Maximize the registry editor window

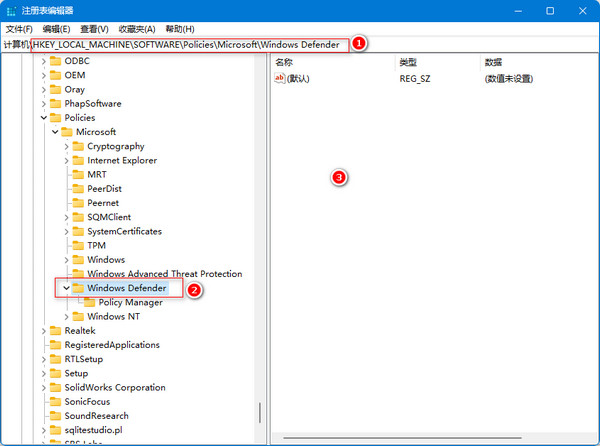(x=550, y=11)
